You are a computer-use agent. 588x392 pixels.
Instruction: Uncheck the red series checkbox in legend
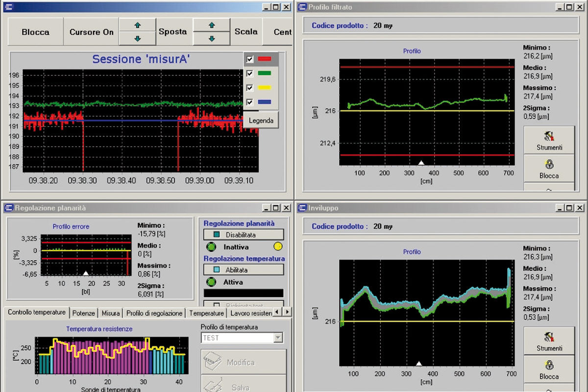(250, 59)
